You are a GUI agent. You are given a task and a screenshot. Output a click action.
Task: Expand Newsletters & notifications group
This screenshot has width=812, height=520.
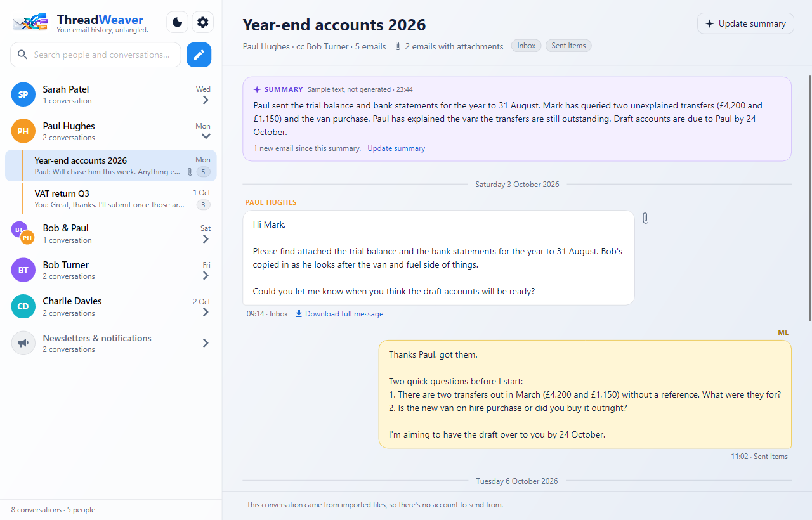pyautogui.click(x=206, y=343)
